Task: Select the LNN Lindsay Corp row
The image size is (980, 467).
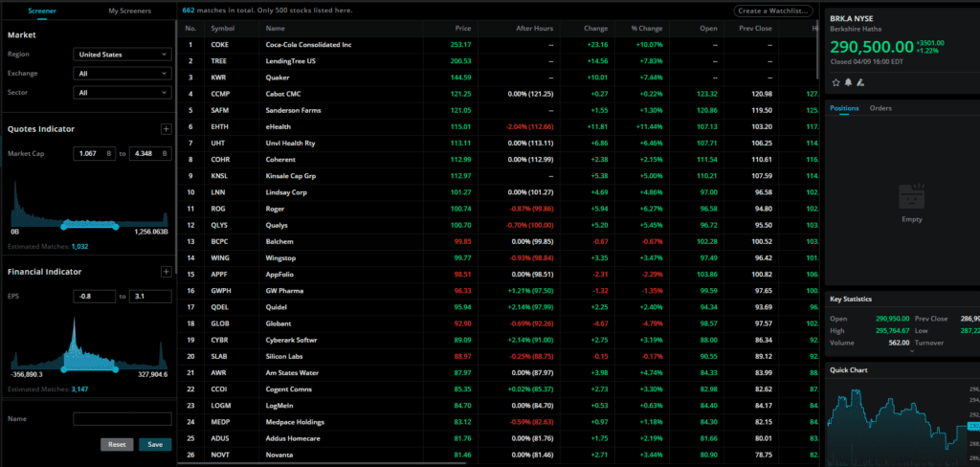Action: click(x=498, y=192)
